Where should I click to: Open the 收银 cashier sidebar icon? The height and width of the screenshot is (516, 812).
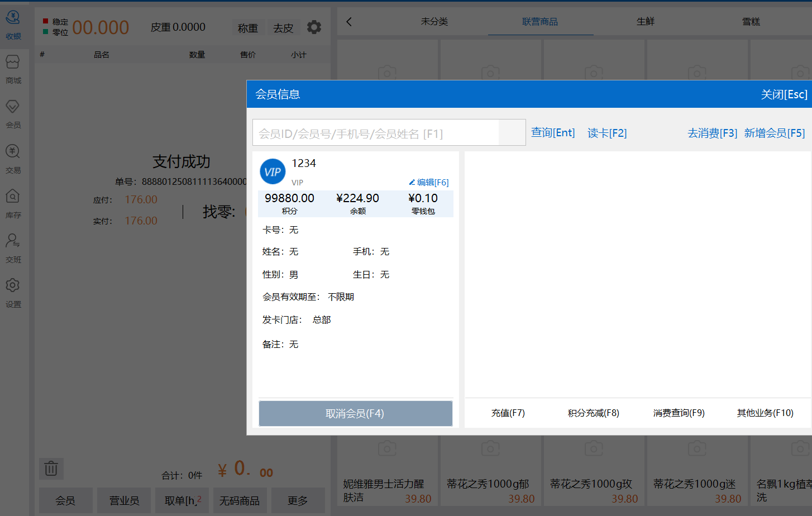coord(13,25)
